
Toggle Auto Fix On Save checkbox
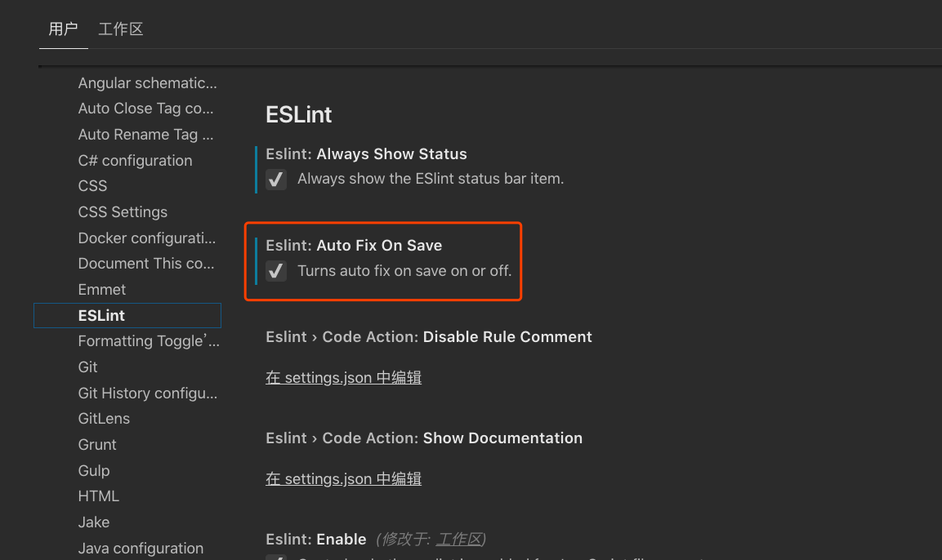pyautogui.click(x=276, y=271)
